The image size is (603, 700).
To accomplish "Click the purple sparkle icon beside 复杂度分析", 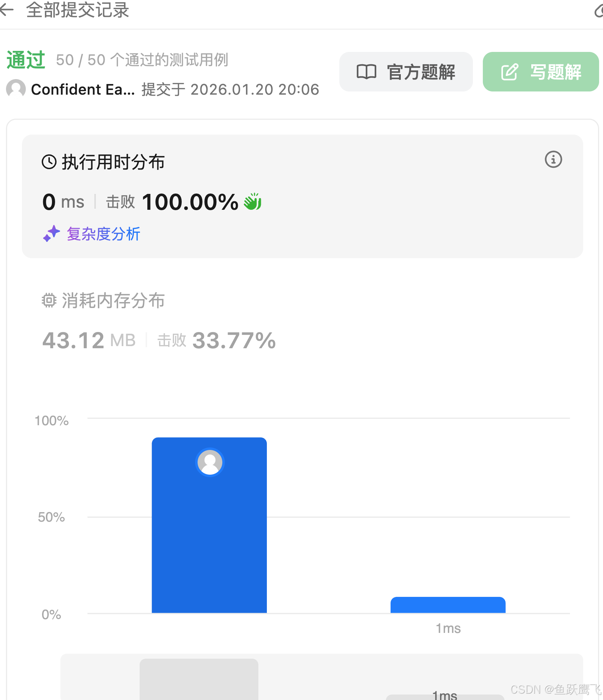I will pos(51,233).
